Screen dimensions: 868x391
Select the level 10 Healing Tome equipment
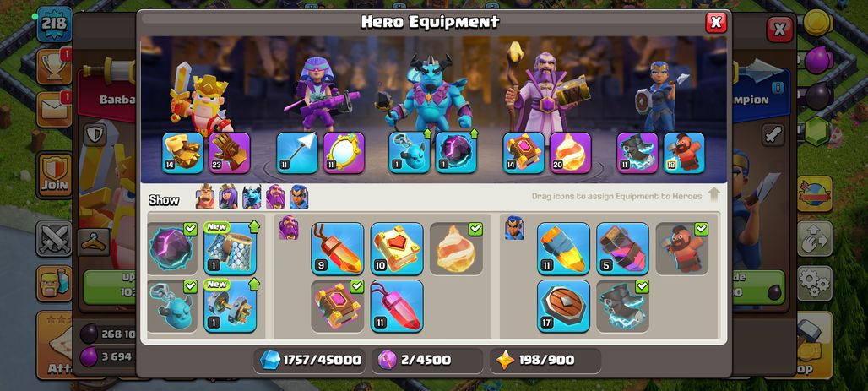pyautogui.click(x=396, y=248)
